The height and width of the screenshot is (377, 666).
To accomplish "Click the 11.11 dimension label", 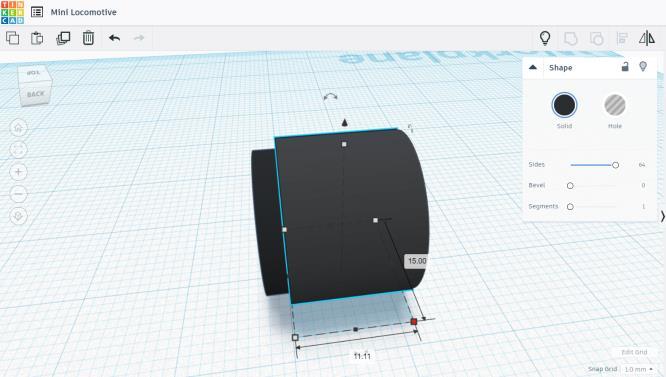I will point(362,356).
